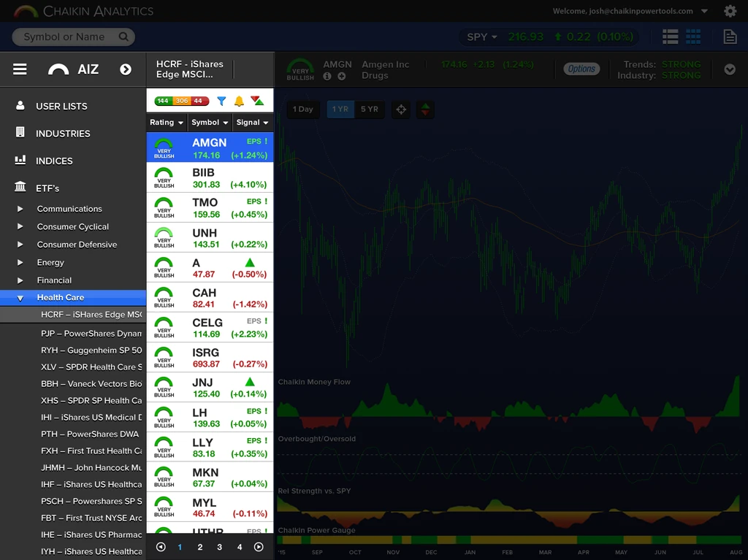The height and width of the screenshot is (560, 748).
Task: Add AMGN with the plus icon
Action: pos(342,77)
